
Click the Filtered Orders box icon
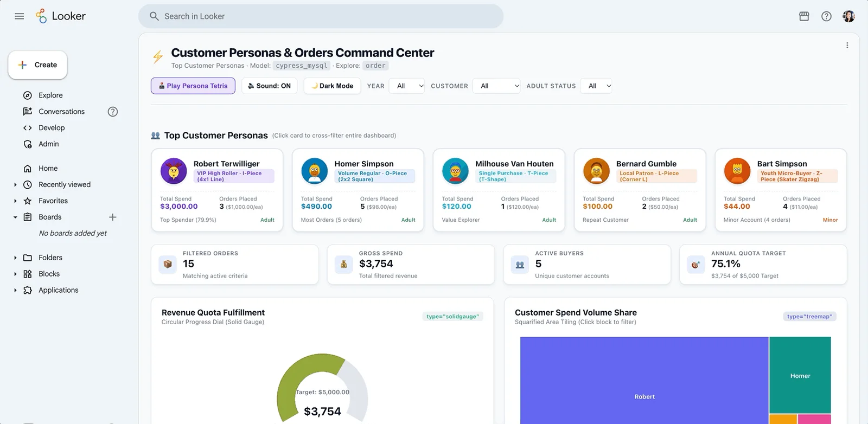tap(168, 264)
